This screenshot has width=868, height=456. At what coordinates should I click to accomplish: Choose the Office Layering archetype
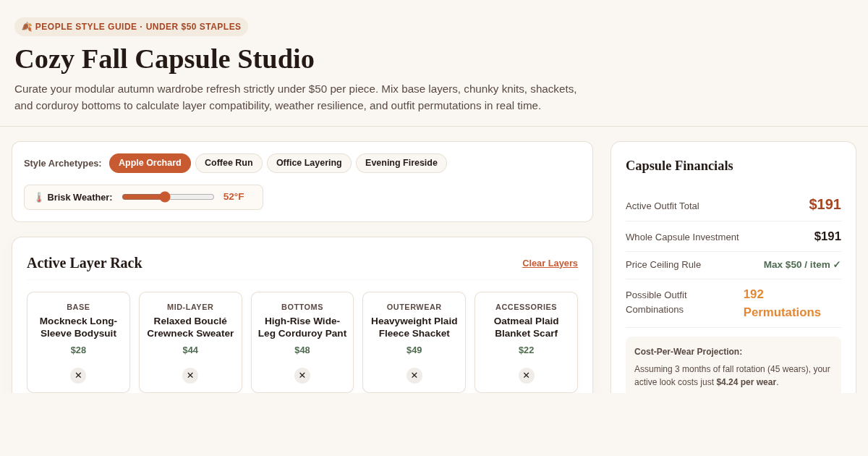pos(309,163)
